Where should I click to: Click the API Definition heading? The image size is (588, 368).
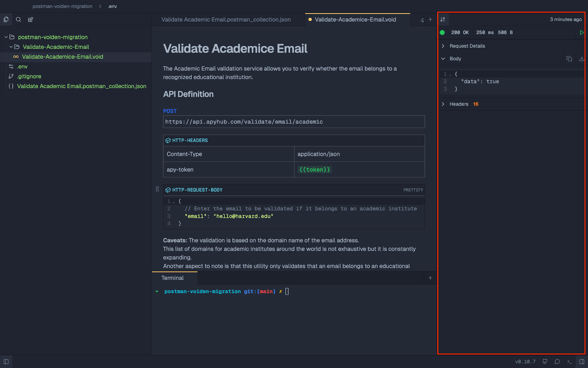pos(188,94)
